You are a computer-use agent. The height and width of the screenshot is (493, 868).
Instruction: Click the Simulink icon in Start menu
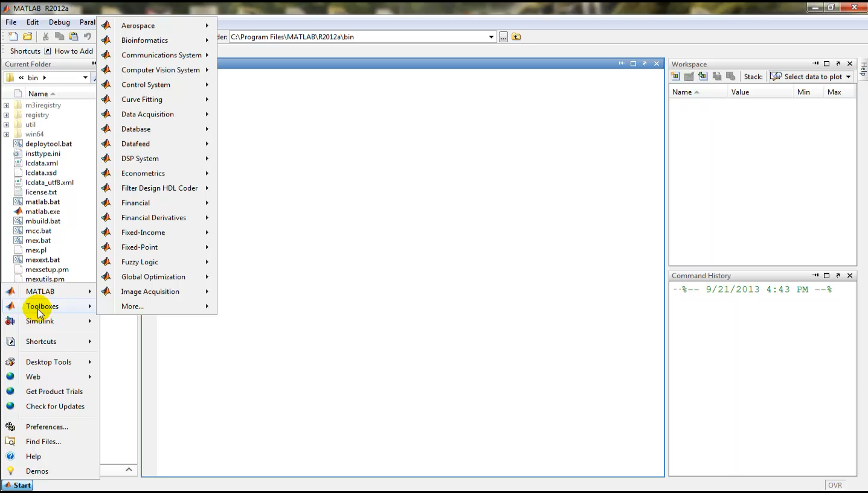point(10,321)
